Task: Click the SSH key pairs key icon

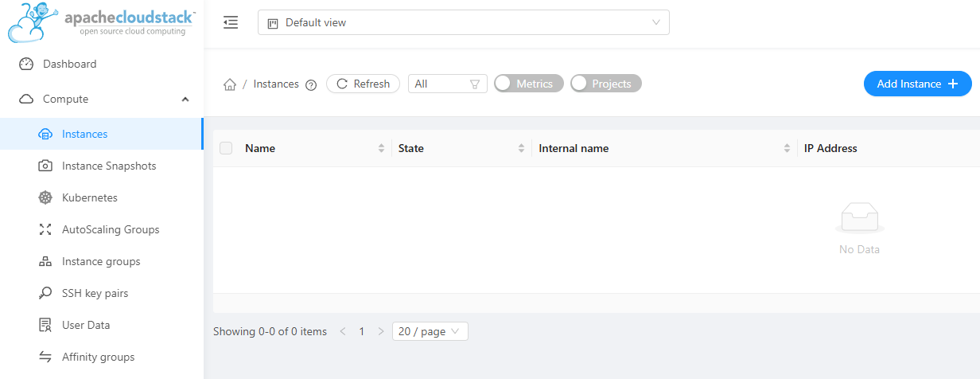Action: (45, 293)
